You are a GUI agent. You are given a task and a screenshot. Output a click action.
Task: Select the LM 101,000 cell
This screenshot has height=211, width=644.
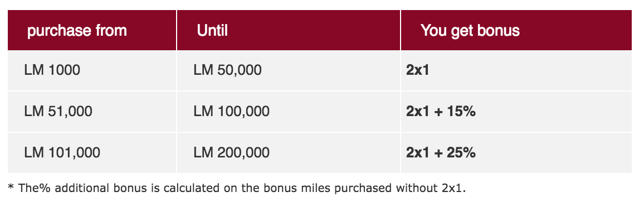point(92,153)
